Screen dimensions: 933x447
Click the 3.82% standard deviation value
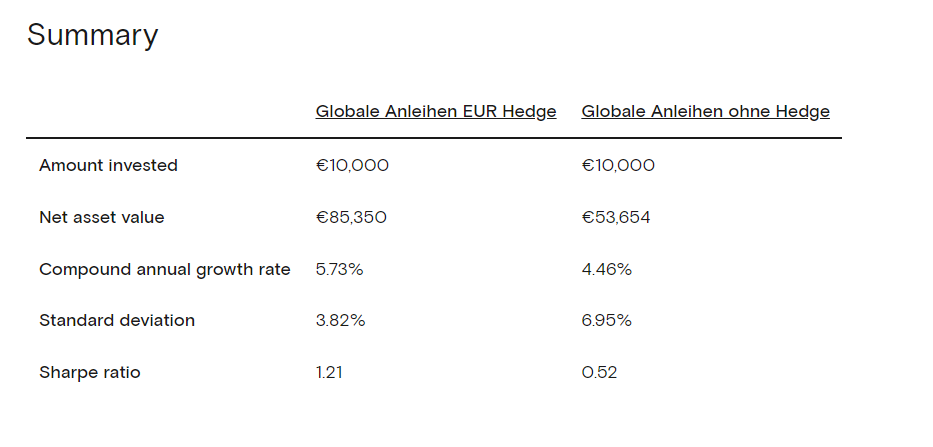click(340, 321)
